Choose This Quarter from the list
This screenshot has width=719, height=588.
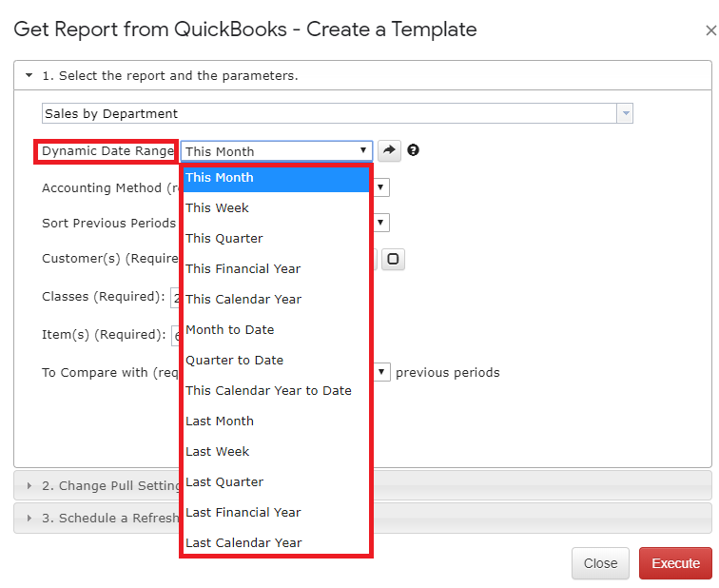pyautogui.click(x=276, y=239)
